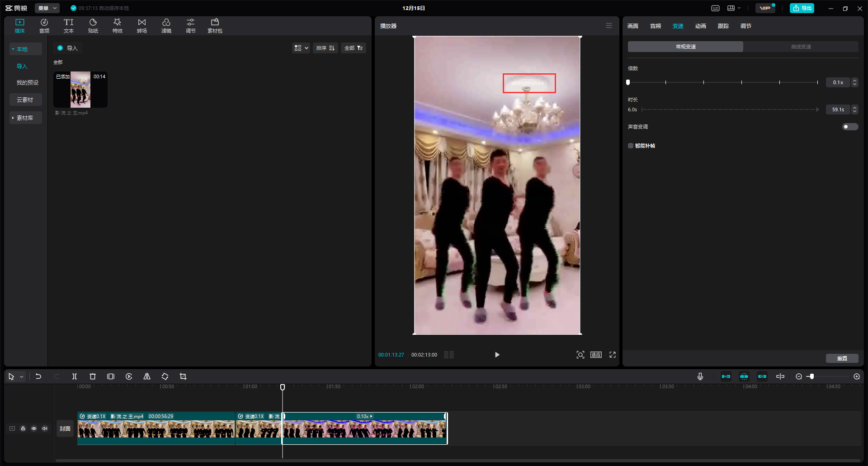Open the 素材包 (Asset pack) icon
The image size is (868, 466).
pos(215,26)
